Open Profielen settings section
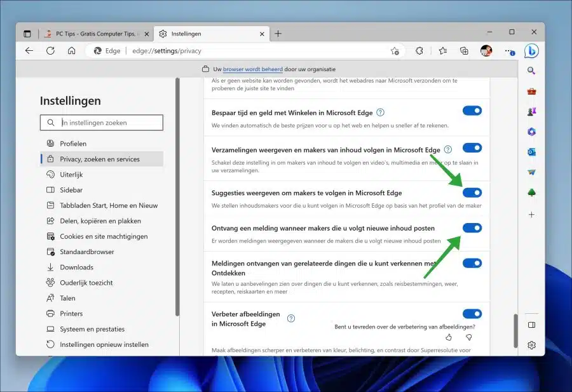The image size is (572, 392). [102, 144]
